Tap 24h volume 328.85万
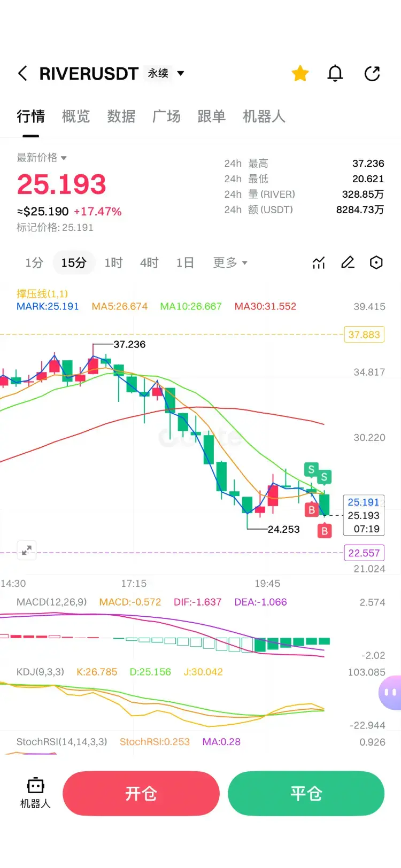Image resolution: width=401 pixels, height=868 pixels. click(x=363, y=195)
